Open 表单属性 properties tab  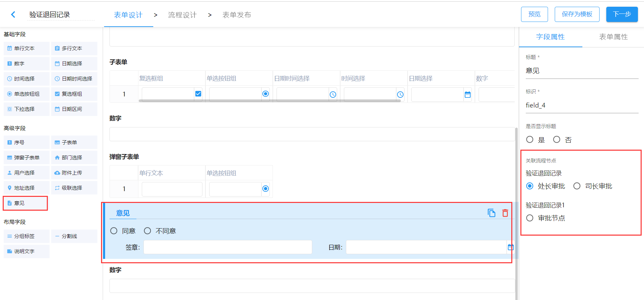pyautogui.click(x=613, y=37)
